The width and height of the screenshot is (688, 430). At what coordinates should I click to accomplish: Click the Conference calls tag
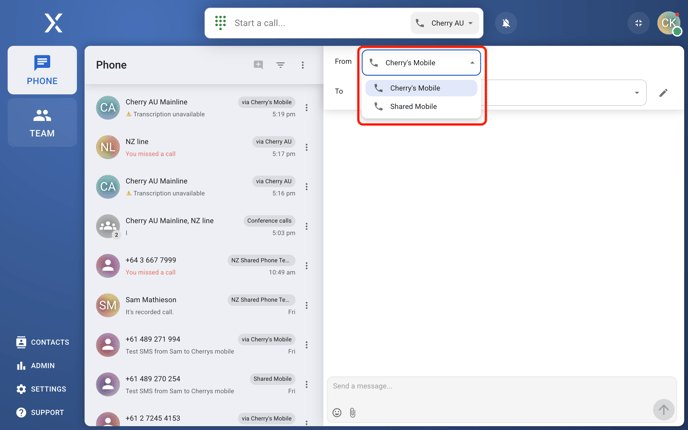269,221
